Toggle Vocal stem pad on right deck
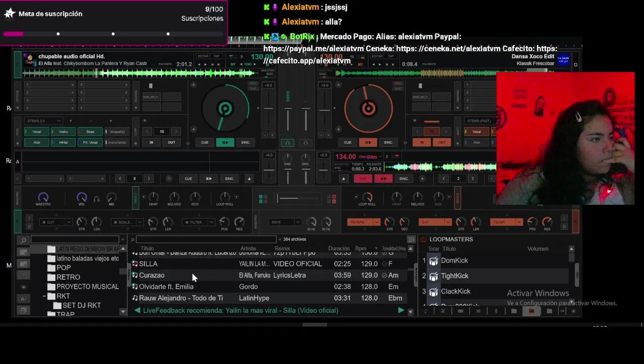Image resolution: width=644 pixels, height=364 pixels. tap(476, 132)
